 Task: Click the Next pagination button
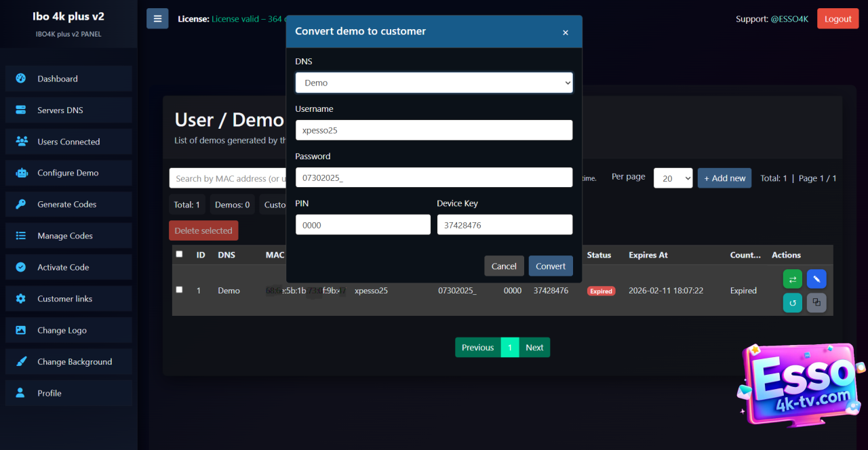click(x=534, y=348)
